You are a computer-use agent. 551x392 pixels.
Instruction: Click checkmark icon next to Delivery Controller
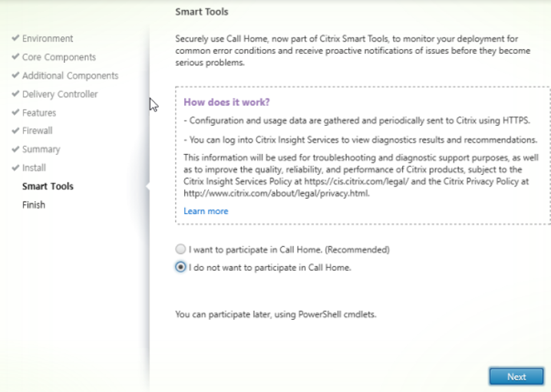(15, 94)
